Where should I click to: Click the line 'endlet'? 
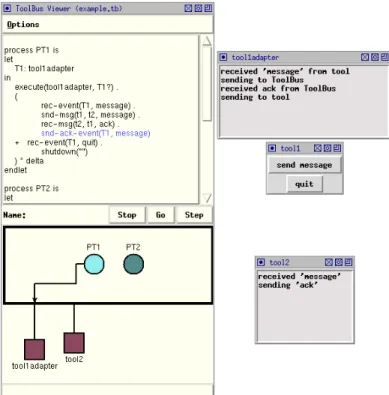click(x=16, y=170)
